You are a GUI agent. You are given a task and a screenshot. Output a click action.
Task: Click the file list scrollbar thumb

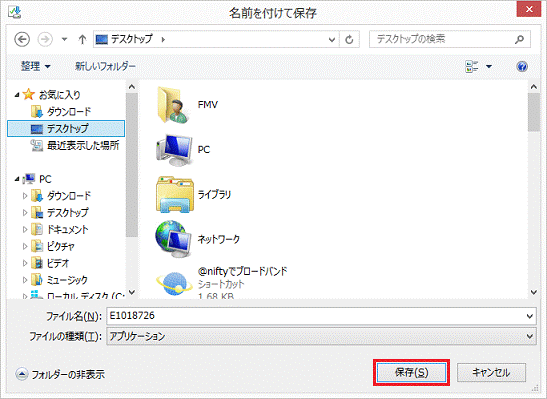[x=533, y=112]
